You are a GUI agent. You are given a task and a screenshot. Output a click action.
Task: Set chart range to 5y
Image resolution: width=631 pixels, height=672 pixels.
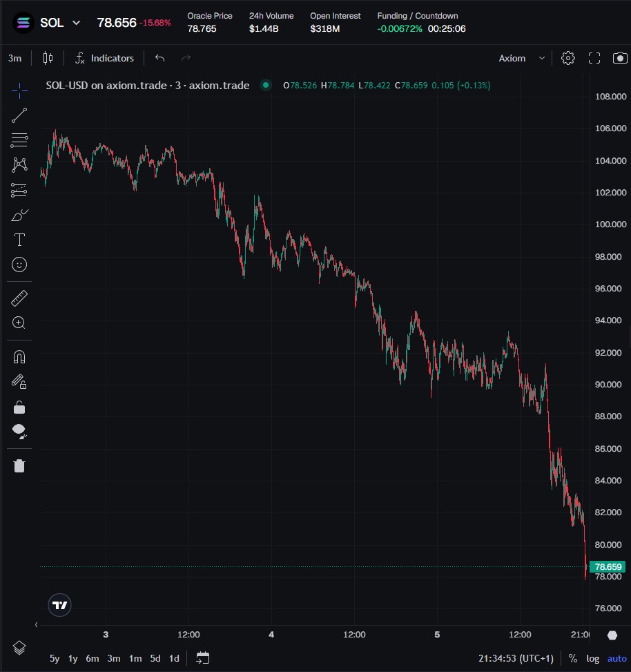(x=55, y=658)
